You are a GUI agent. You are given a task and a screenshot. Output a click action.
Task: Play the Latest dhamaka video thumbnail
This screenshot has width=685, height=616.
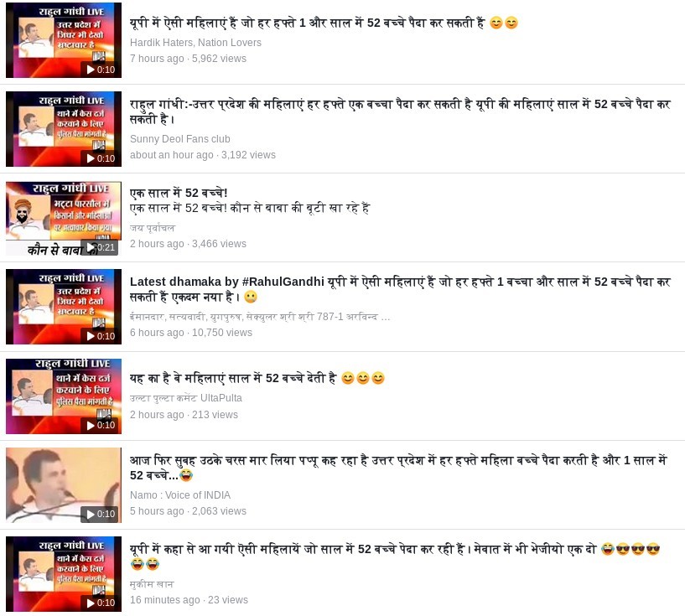(x=64, y=307)
